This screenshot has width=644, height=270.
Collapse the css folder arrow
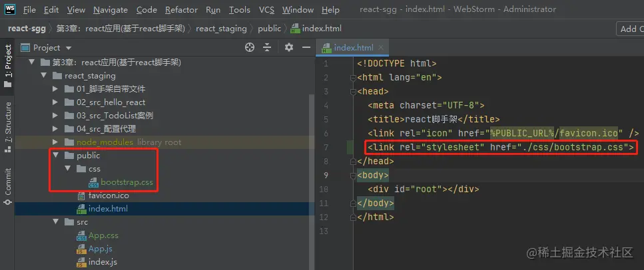(68, 169)
